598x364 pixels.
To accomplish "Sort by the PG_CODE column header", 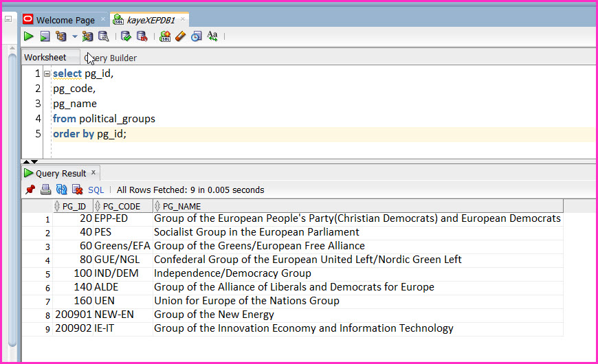I will click(123, 206).
